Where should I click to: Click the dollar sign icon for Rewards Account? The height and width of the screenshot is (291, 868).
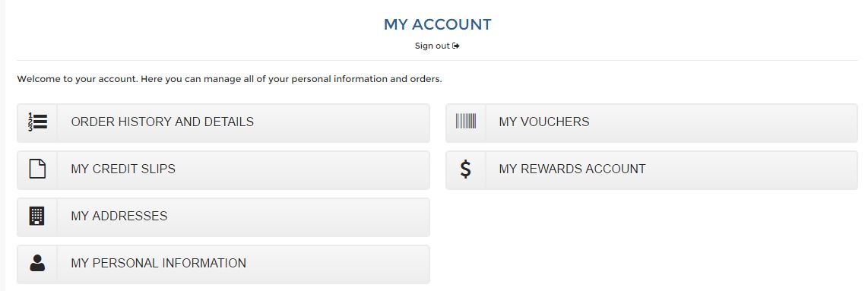466,169
